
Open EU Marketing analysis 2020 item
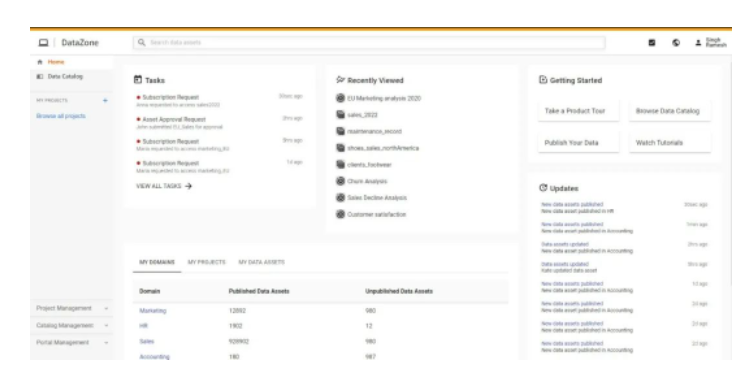pos(384,98)
